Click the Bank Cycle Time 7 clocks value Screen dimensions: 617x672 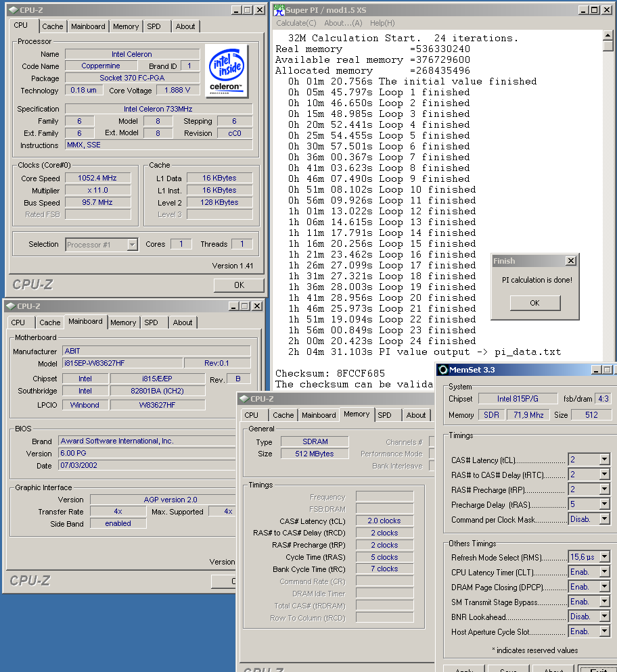coord(384,569)
